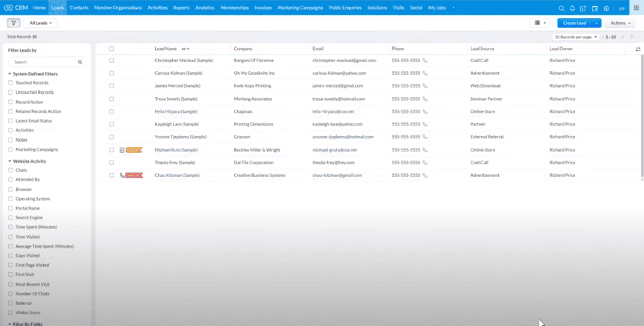Click the calendar icon in top bar
Viewport: 644px width, 326px height.
(595, 8)
